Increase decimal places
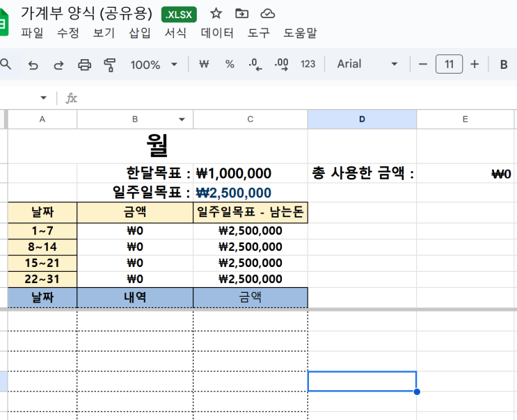The height and width of the screenshot is (420, 517). 281,64
